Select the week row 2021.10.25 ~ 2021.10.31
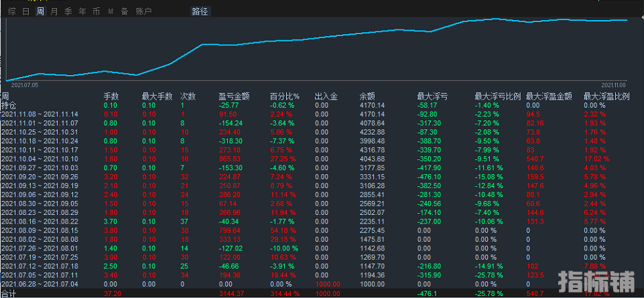 point(40,132)
